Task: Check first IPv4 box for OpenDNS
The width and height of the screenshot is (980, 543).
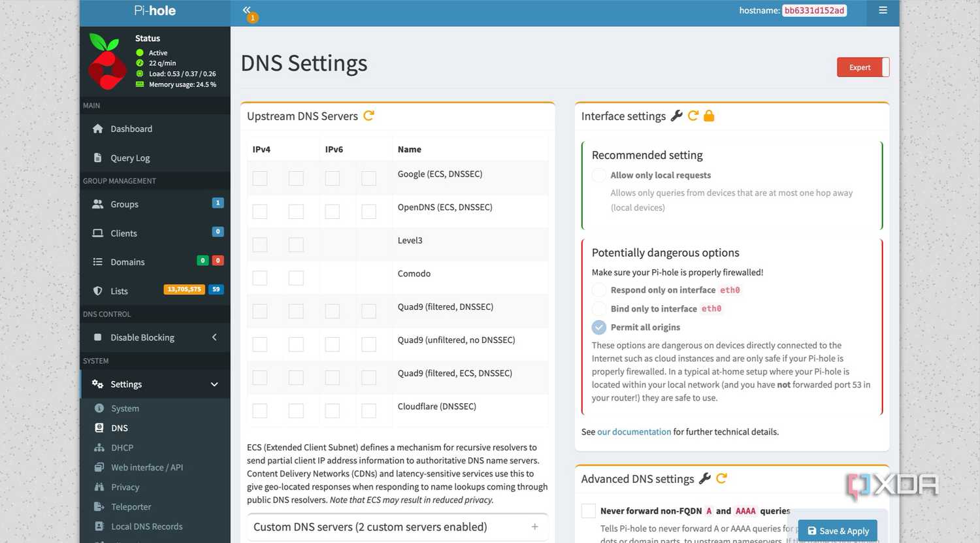Action: click(x=260, y=212)
